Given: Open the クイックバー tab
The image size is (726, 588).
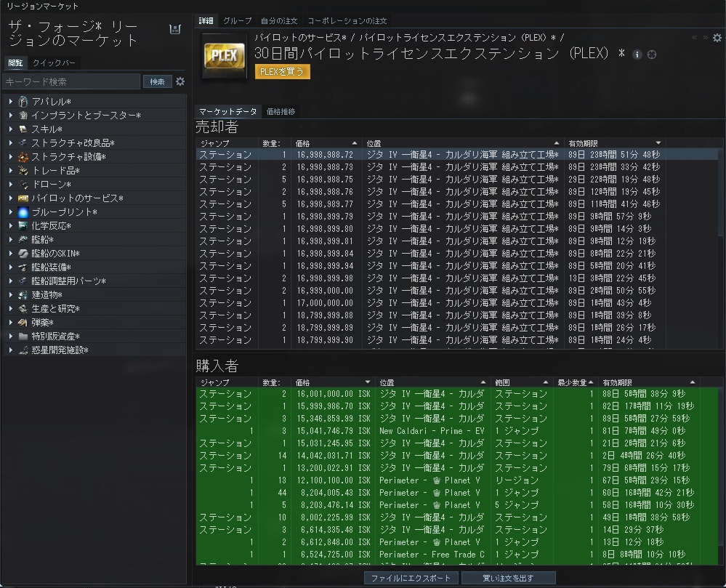Looking at the screenshot, I should click(54, 63).
